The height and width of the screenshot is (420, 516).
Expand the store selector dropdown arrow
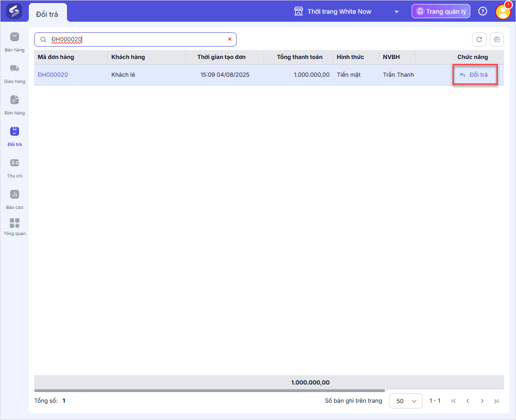click(x=397, y=12)
